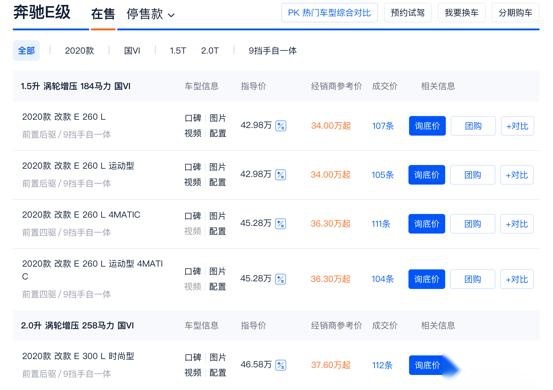Open 图片 for E 260 L 运动型

(x=217, y=167)
